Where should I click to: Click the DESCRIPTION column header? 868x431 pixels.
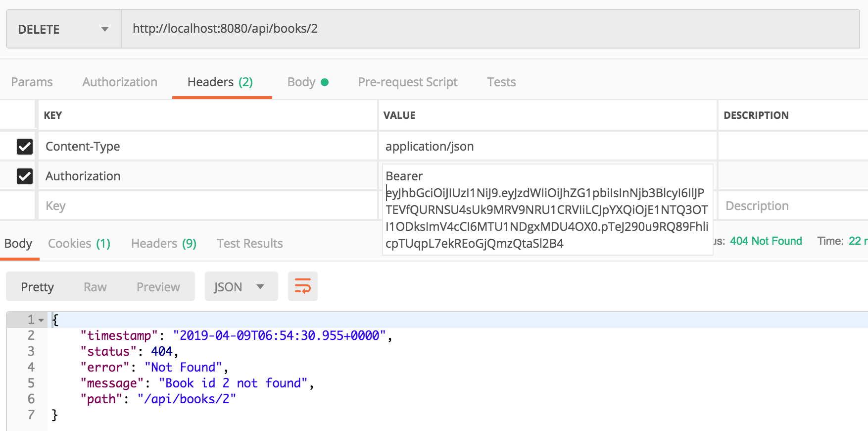pyautogui.click(x=756, y=115)
